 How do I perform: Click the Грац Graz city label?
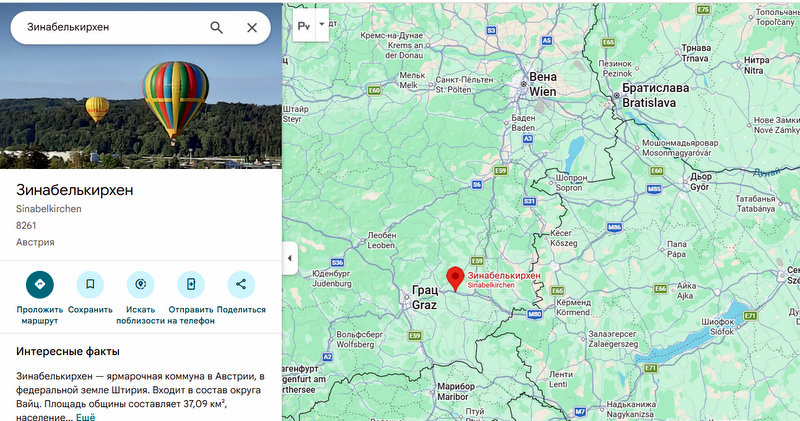pyautogui.click(x=424, y=298)
